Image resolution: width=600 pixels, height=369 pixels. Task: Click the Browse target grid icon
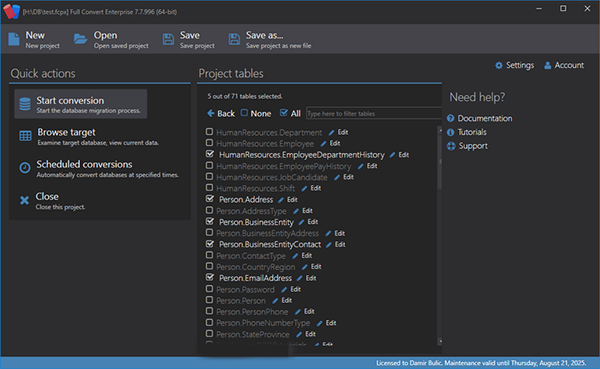tap(25, 136)
